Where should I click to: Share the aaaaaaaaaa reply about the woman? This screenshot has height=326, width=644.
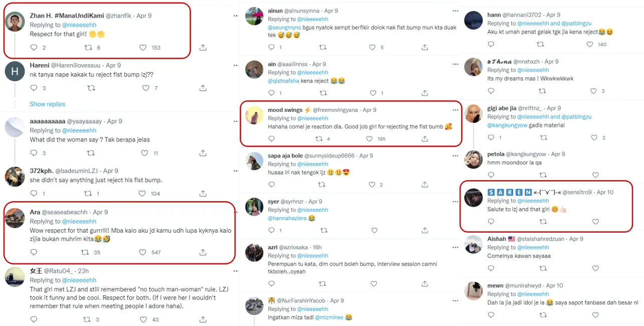click(203, 153)
